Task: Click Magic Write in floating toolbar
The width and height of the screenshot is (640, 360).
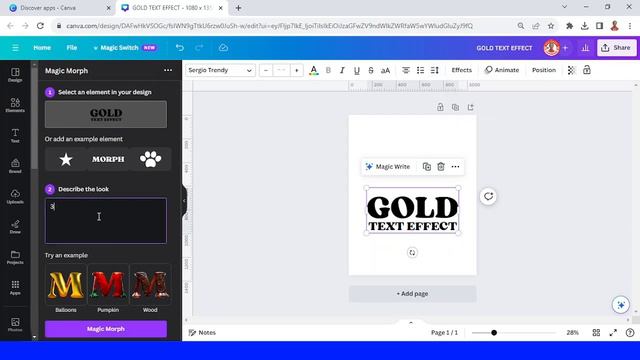Action: (x=388, y=167)
